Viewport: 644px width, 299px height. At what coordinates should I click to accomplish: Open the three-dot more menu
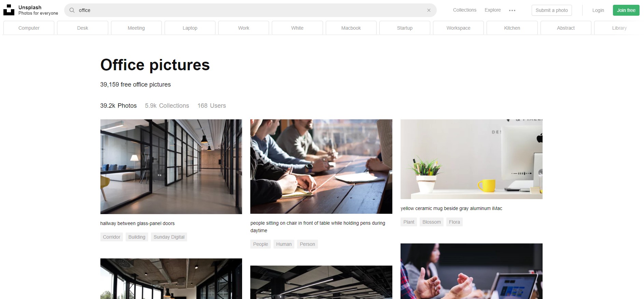pyautogui.click(x=512, y=11)
